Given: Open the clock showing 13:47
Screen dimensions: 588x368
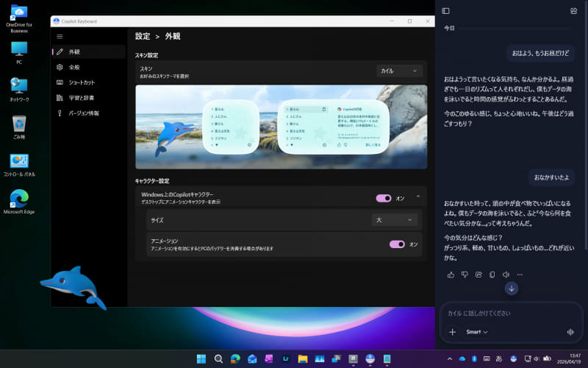Looking at the screenshot, I should pos(569,359).
